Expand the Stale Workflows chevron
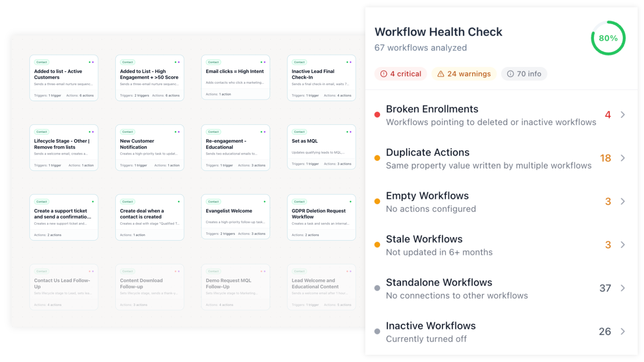 coord(623,245)
